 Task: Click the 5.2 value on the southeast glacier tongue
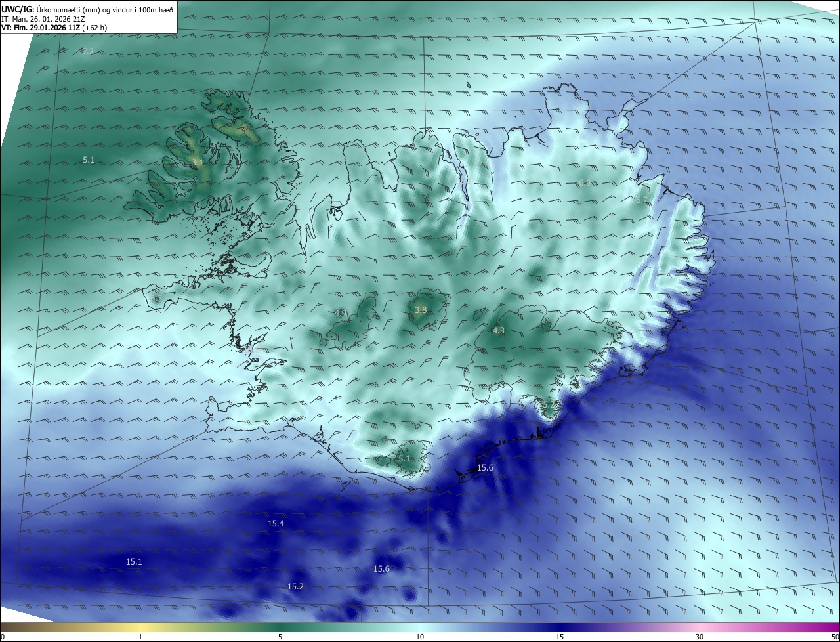[549, 405]
